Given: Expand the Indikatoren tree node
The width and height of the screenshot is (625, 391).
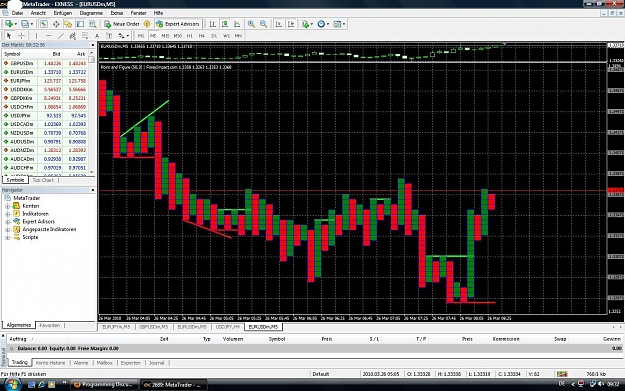Looking at the screenshot, I should coord(7,214).
